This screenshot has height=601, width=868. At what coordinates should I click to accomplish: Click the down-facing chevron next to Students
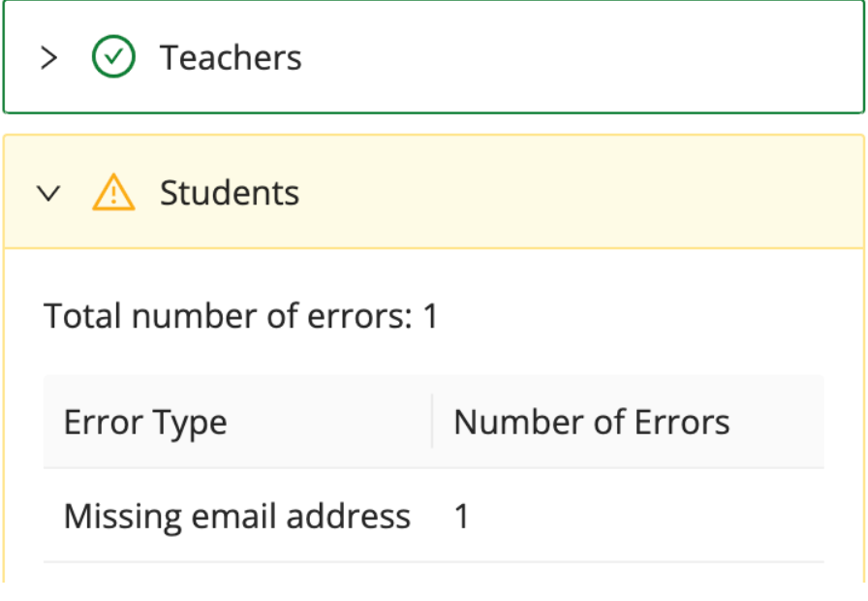(x=48, y=192)
